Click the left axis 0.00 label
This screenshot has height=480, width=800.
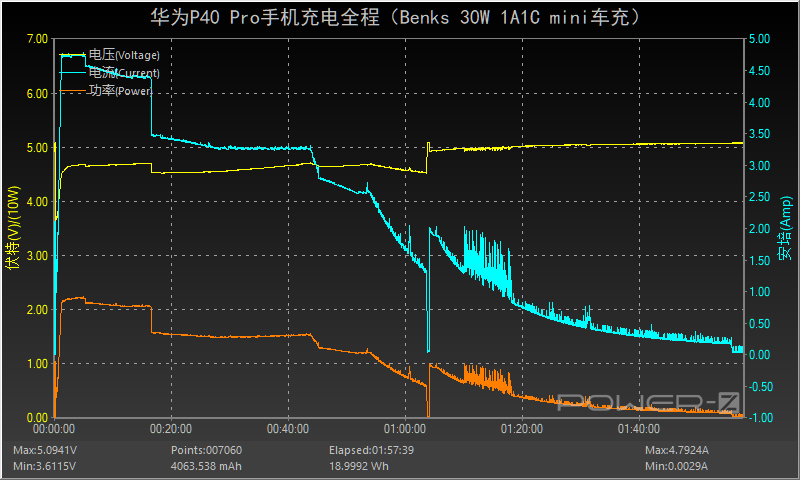tap(37, 418)
